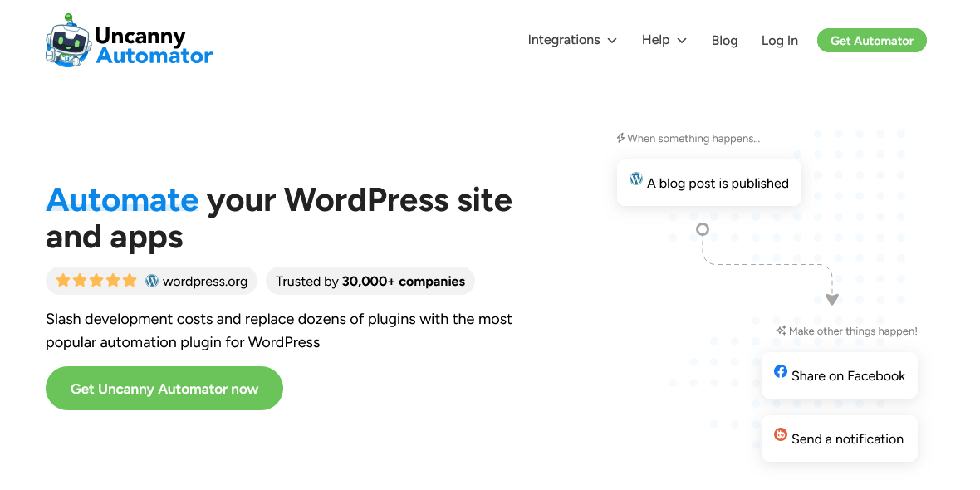980x490 pixels.
Task: Click Get Uncanny Automator now
Action: (164, 388)
